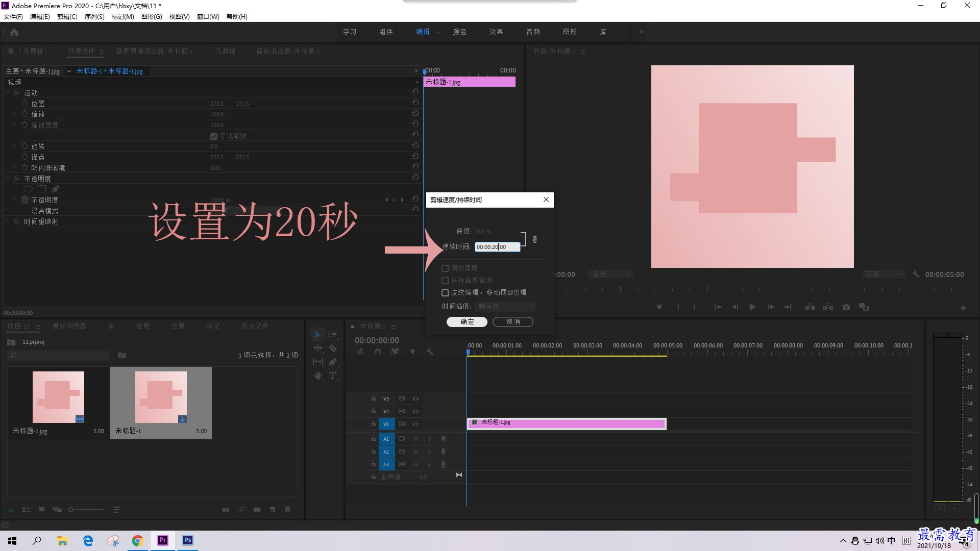Click delete trash icon in project panel

(287, 509)
